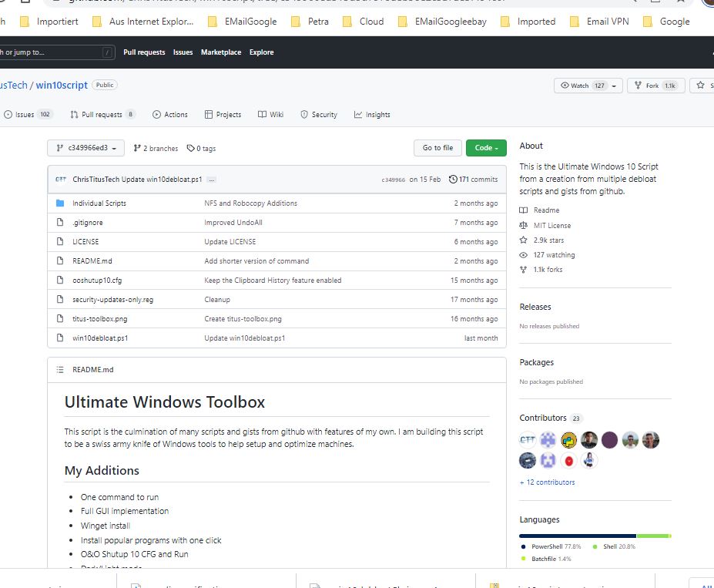Open the MIT License link

(545, 226)
